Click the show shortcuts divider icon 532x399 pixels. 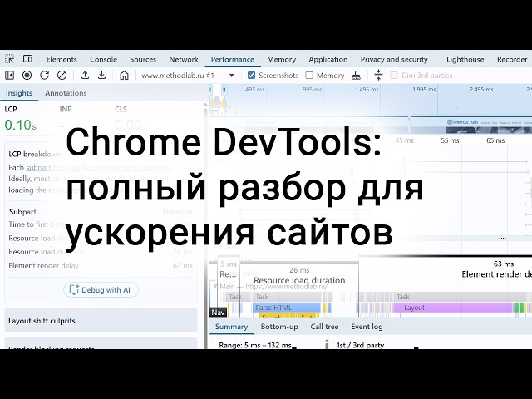tap(379, 75)
